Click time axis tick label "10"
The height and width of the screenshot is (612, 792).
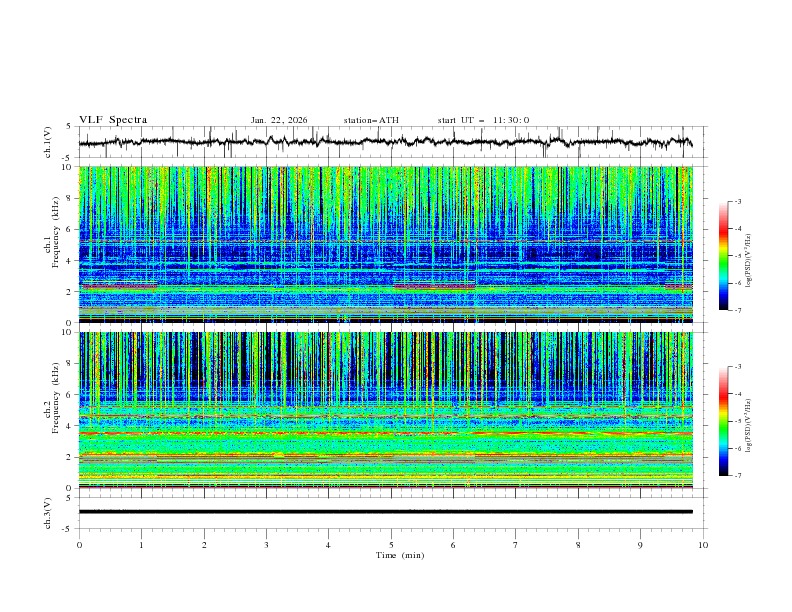pos(703,545)
